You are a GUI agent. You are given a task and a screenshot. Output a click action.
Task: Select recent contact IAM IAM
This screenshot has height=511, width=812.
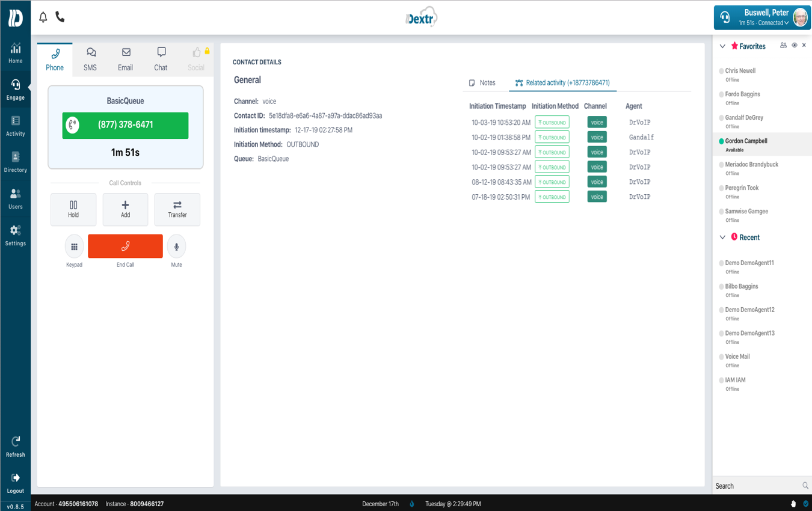pos(762,384)
